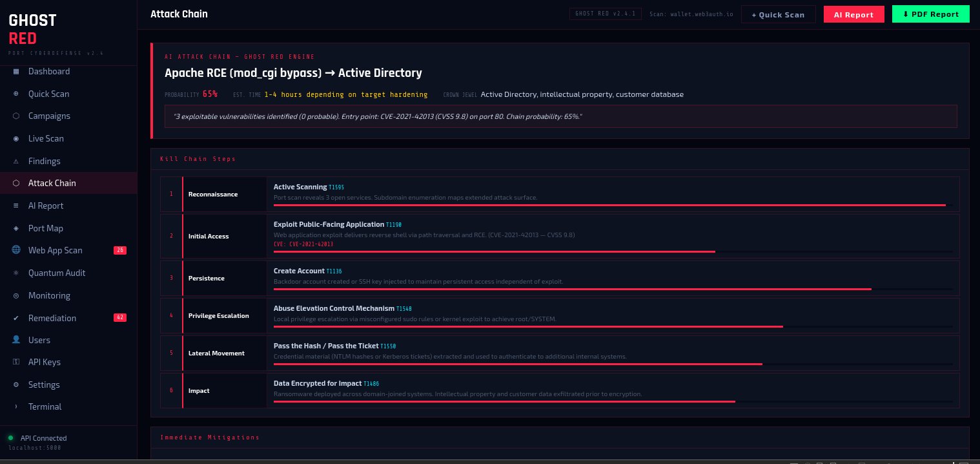
Task: Click the Quantum Audit atom icon
Action: [x=16, y=273]
